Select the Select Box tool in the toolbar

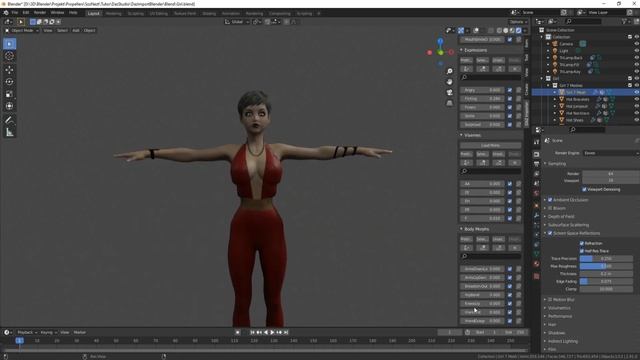point(9,44)
